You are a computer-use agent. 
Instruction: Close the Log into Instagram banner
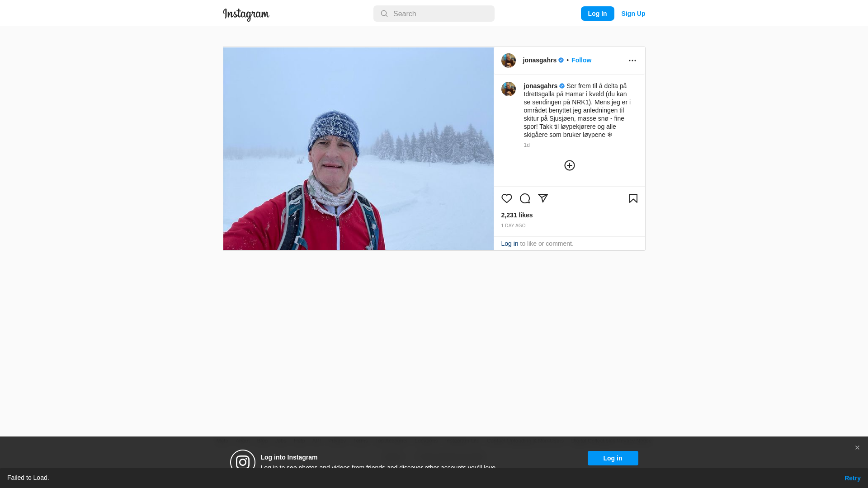(x=857, y=448)
